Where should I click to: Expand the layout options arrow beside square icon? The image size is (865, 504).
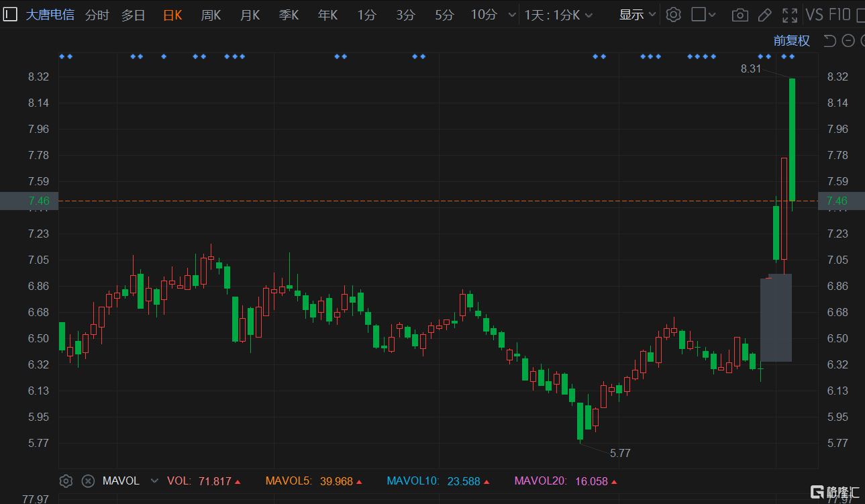[x=712, y=15]
